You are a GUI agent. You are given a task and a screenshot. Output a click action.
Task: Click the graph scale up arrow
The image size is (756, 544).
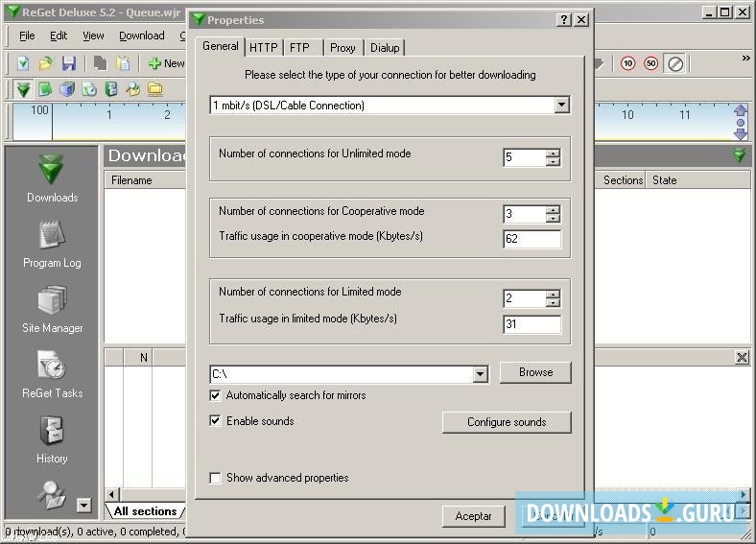coord(741,110)
